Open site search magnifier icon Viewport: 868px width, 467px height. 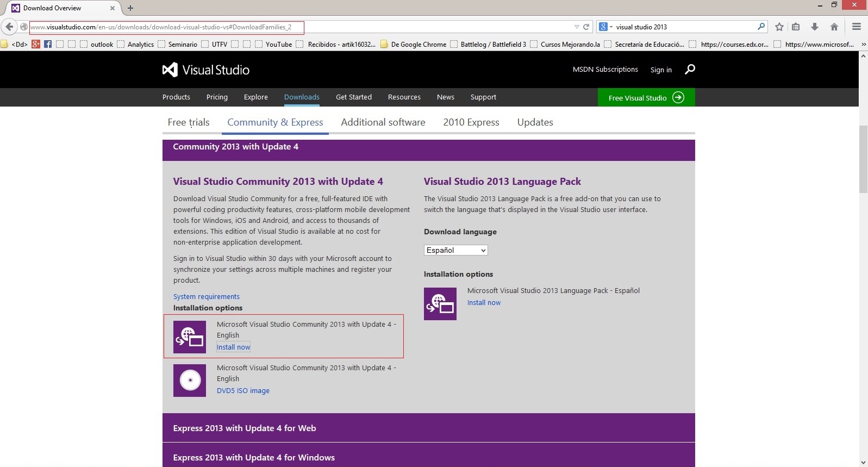(690, 69)
